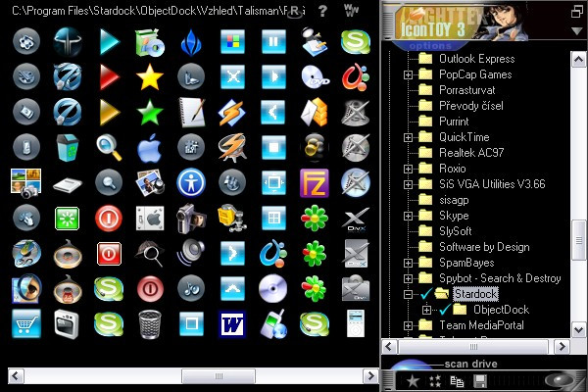Pick the blue pause button icon
588x392 pixels.
click(273, 41)
